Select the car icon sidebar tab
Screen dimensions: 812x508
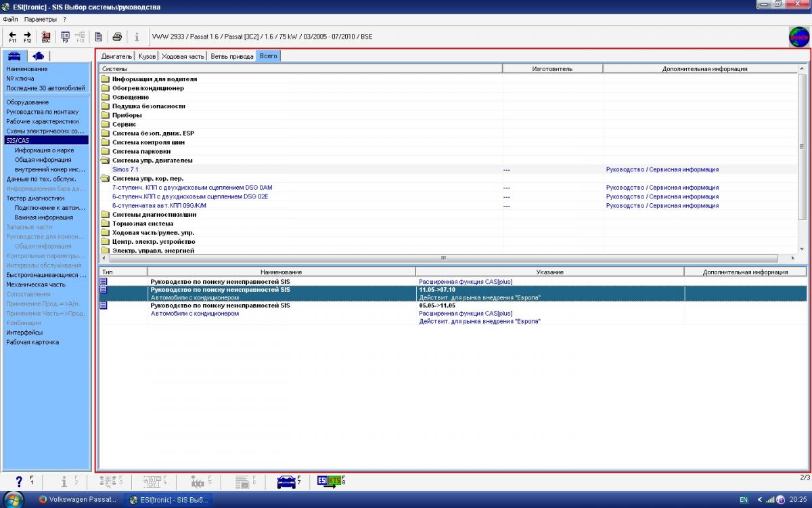click(x=14, y=56)
